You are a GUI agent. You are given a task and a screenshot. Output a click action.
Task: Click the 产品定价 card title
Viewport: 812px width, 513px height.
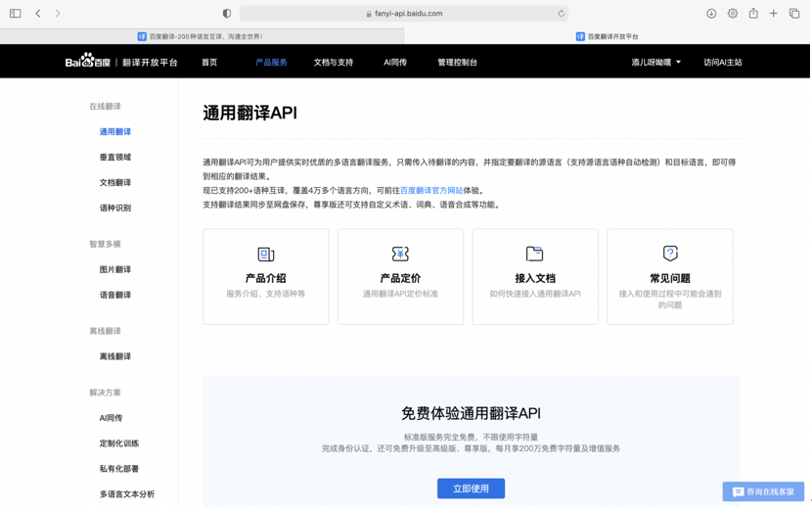pyautogui.click(x=400, y=278)
